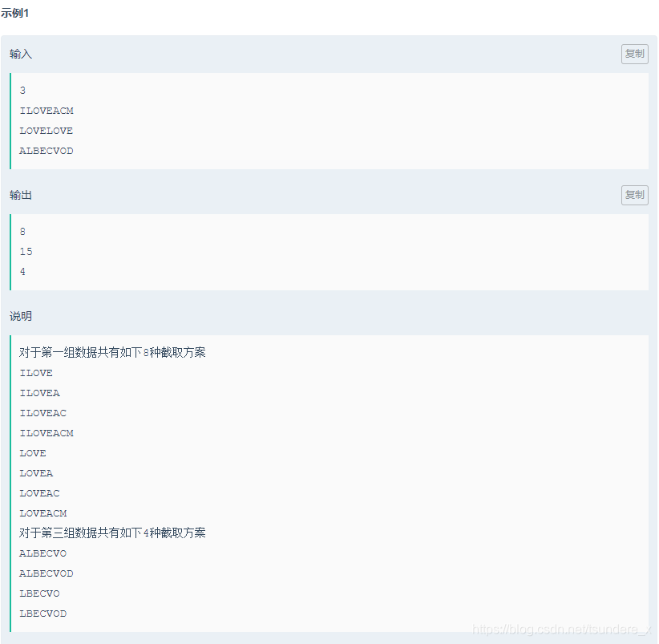Screen dimensions: 659x644
Task: Select the LOVELOVE input line
Action: (46, 130)
